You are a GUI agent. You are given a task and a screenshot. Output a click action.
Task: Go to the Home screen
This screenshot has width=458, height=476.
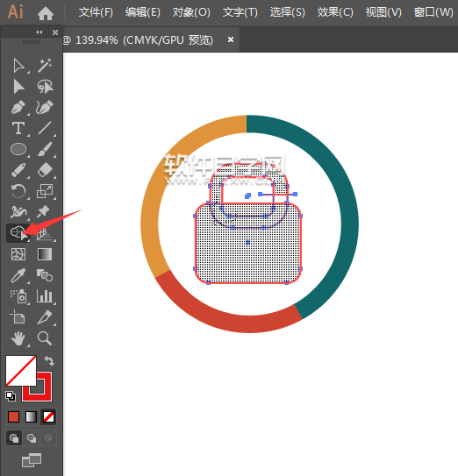coord(46,13)
